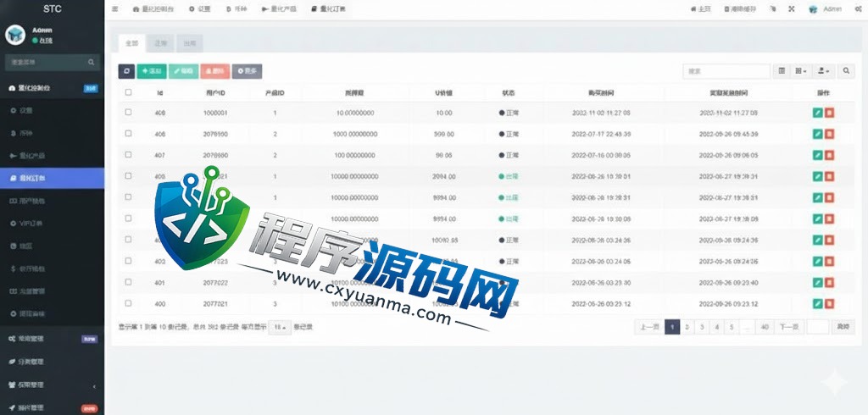Click delete icon in row with Id 407
Viewport: 868px width, 415px height.
tap(829, 156)
